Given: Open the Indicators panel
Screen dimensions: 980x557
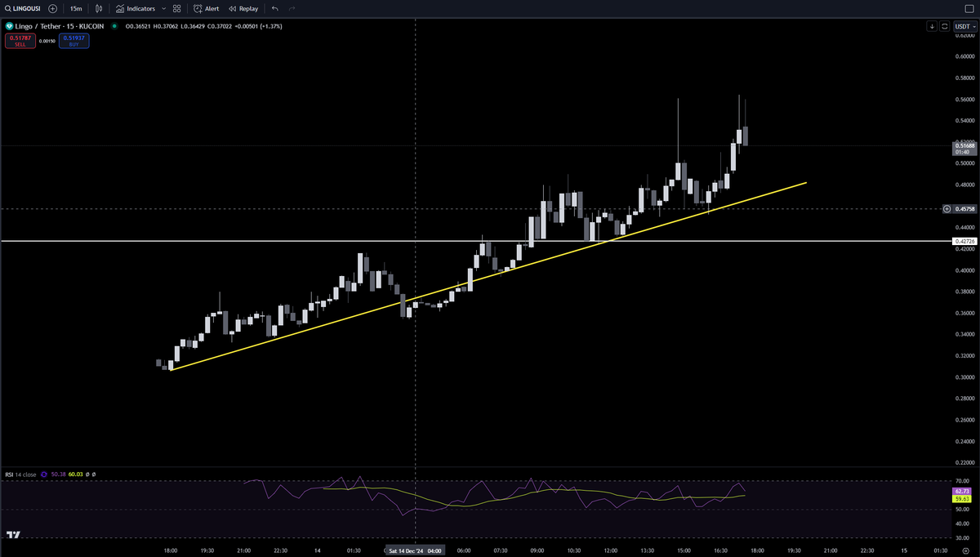Looking at the screenshot, I should 139,8.
